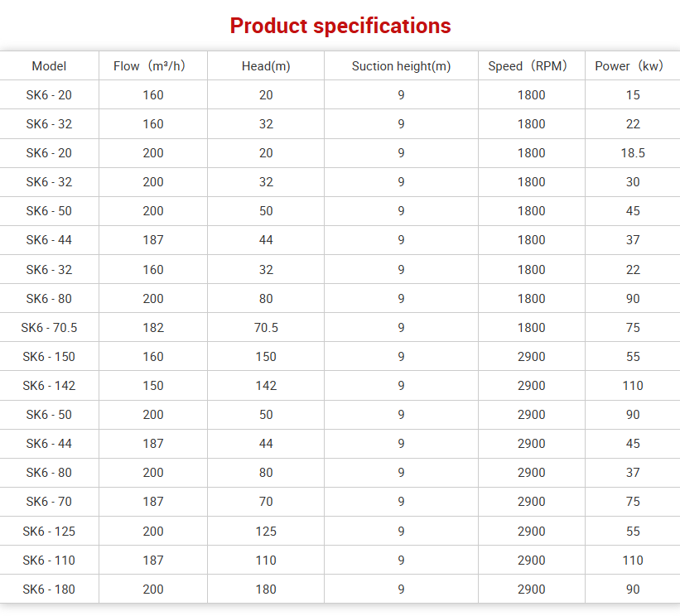
Task: Click the 30 power value cell
Action: point(633,182)
